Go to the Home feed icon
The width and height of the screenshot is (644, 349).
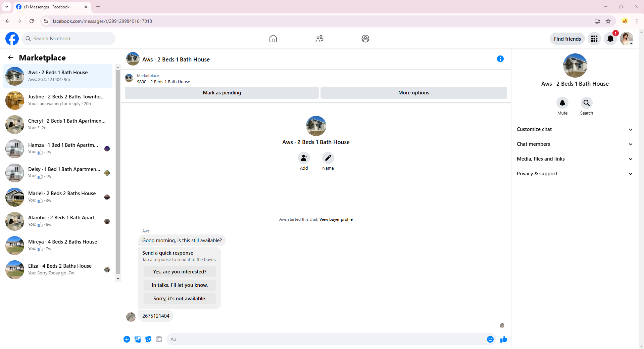click(273, 39)
